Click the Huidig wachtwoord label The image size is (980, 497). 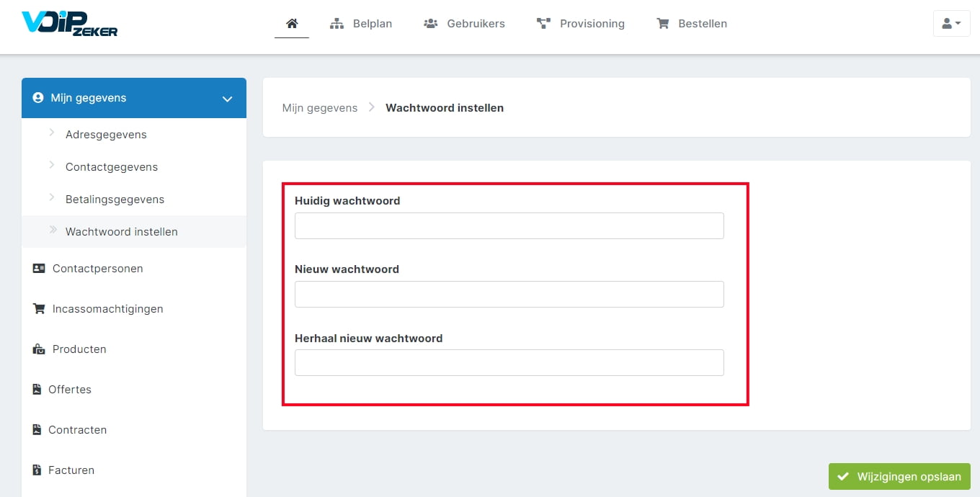click(x=347, y=201)
